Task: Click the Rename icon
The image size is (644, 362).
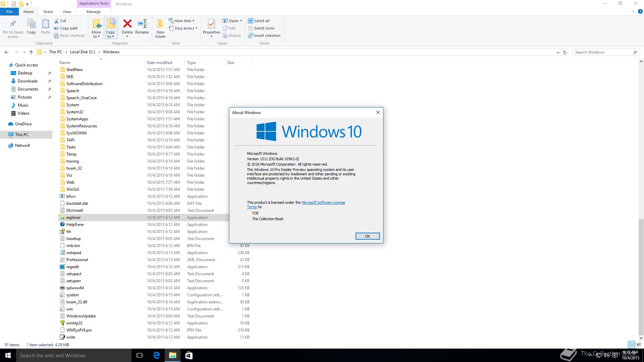Action: pos(142,23)
